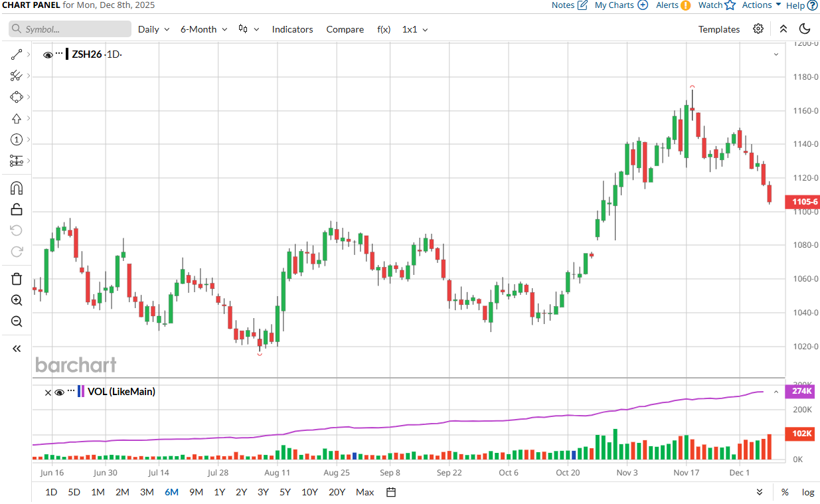This screenshot has width=820, height=504.
Task: Select the measurement/projection tools icon
Action: coord(17,161)
